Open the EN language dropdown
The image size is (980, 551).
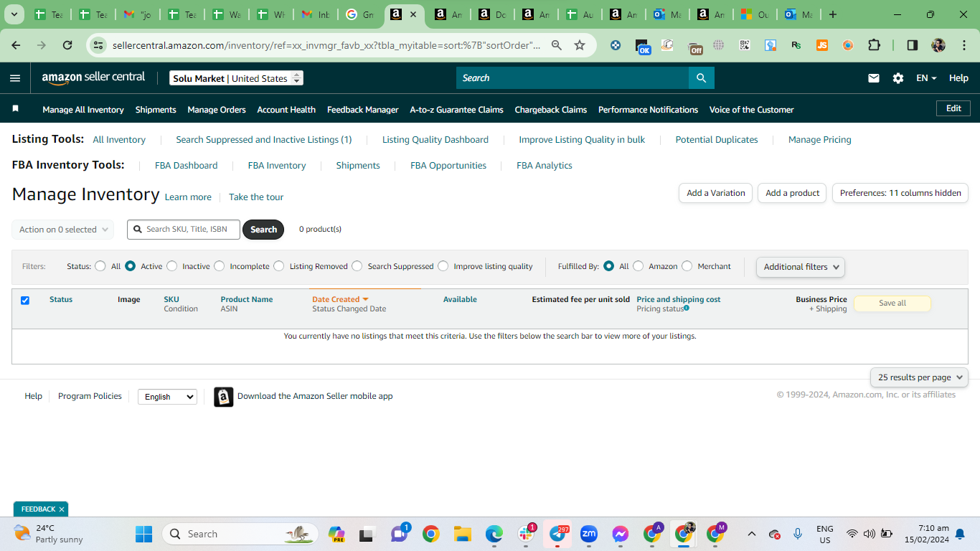click(926, 78)
